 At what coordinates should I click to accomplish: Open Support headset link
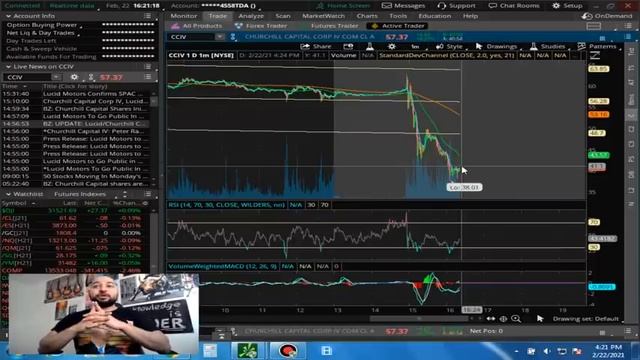[456, 6]
